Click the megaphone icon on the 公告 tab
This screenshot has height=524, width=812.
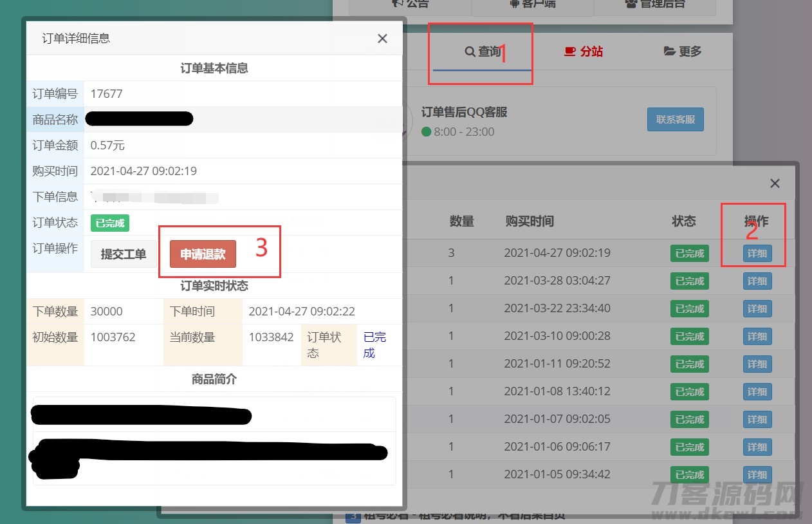pos(398,4)
